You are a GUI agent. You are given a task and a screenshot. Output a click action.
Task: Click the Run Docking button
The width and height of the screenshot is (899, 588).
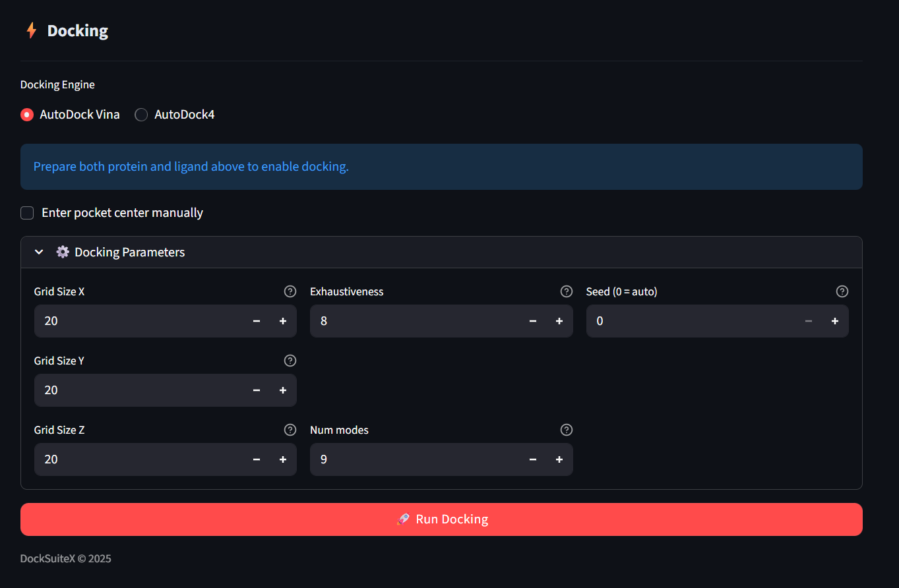pos(441,519)
